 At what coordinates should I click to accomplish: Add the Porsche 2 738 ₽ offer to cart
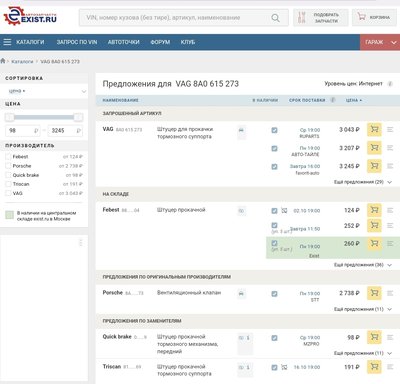point(374,293)
